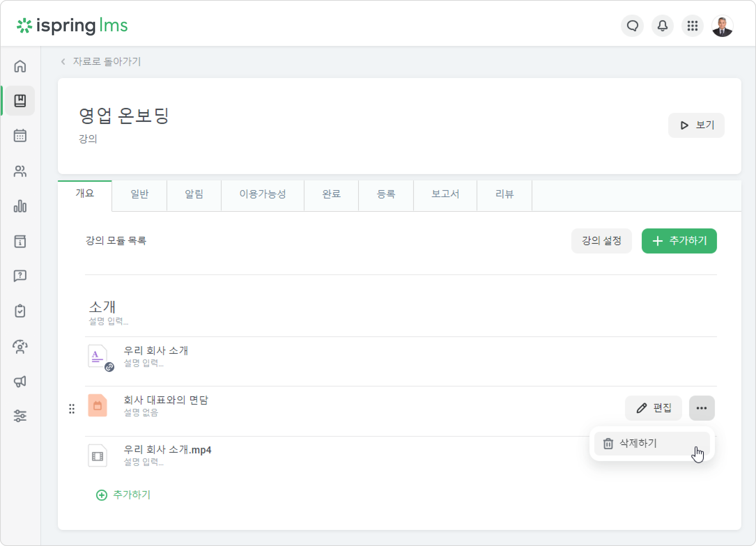Image resolution: width=756 pixels, height=546 pixels.
Task: Click the 강의 설정 button
Action: 601,241
